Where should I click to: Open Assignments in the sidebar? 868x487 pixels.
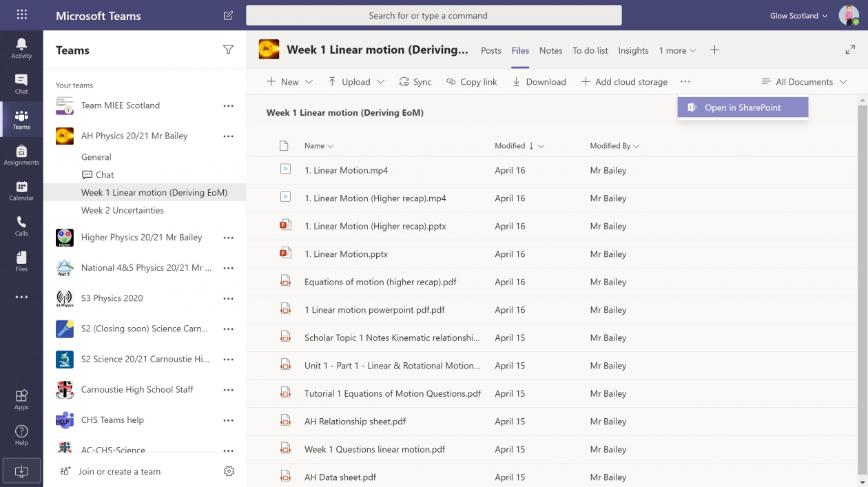point(21,155)
